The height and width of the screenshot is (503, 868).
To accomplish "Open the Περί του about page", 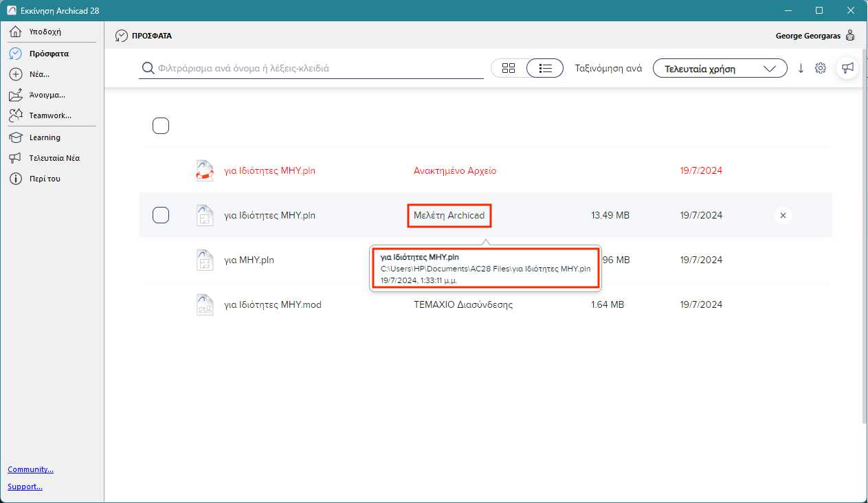I will coord(45,179).
